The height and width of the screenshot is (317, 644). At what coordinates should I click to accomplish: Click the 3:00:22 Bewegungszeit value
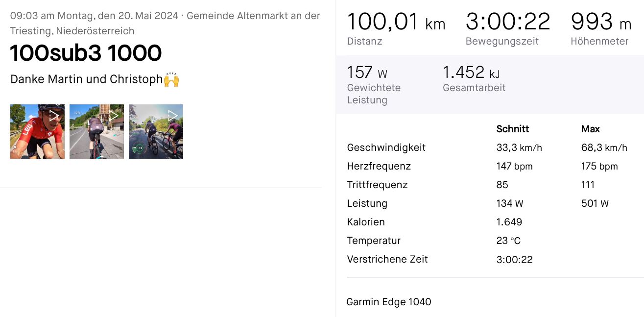click(x=507, y=23)
